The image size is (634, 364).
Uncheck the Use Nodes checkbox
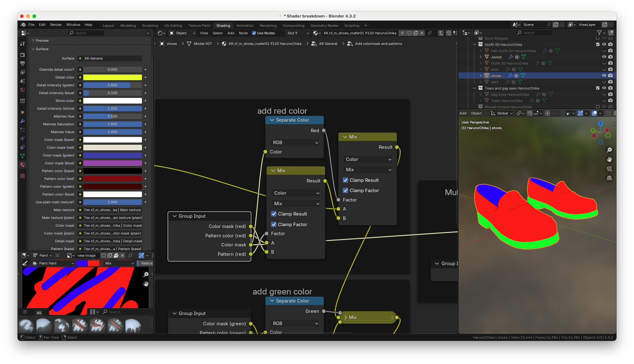coord(254,33)
